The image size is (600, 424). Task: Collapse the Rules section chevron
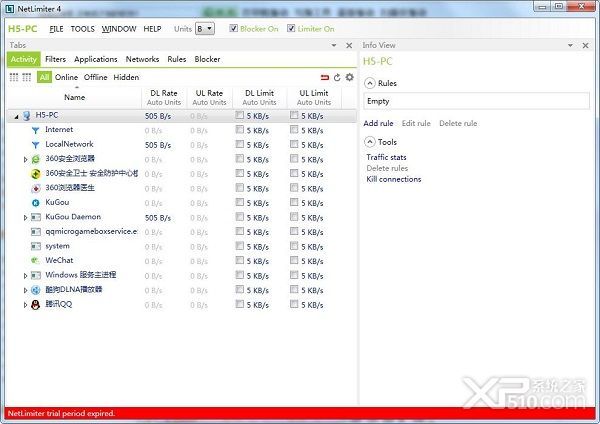click(x=369, y=83)
